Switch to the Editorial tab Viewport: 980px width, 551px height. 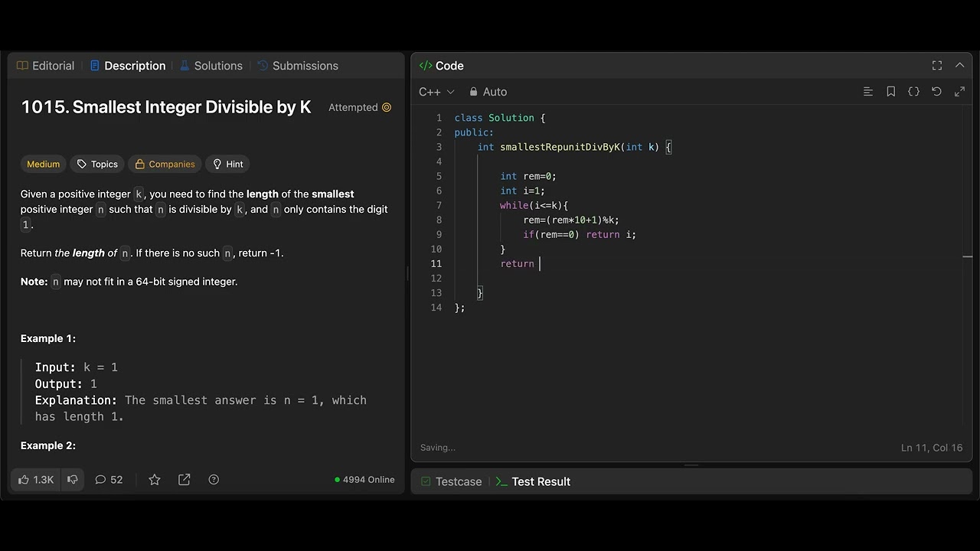pyautogui.click(x=45, y=66)
